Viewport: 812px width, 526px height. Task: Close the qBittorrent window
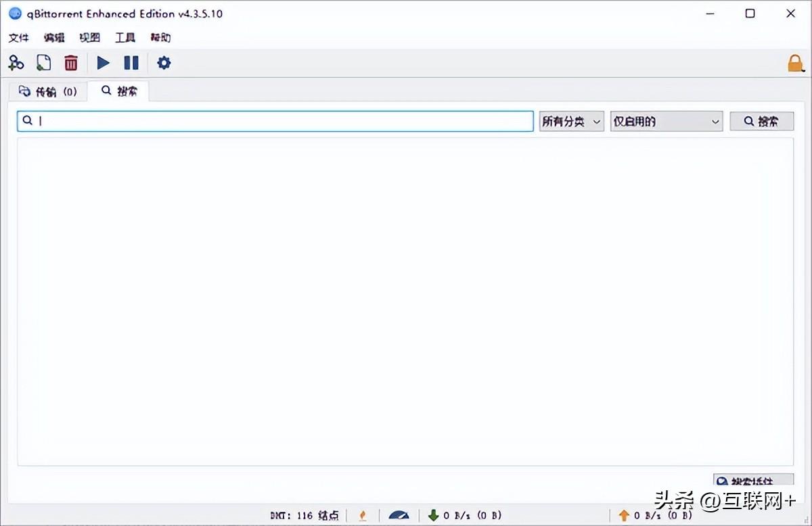pyautogui.click(x=790, y=14)
